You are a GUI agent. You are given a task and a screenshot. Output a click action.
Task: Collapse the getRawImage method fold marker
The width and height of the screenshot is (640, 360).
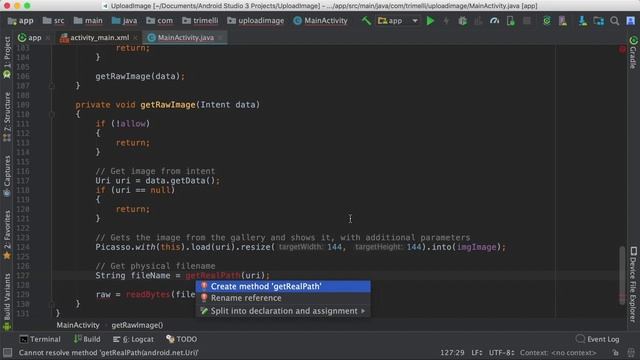52,114
